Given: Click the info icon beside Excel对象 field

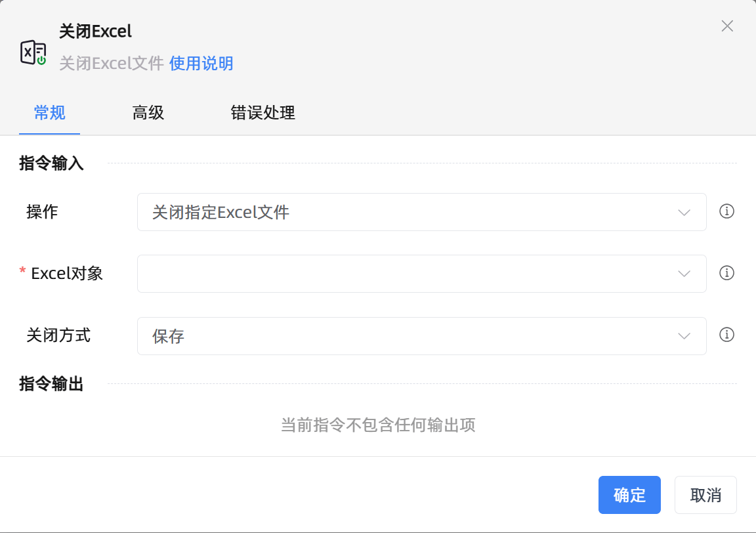Looking at the screenshot, I should click(x=726, y=273).
